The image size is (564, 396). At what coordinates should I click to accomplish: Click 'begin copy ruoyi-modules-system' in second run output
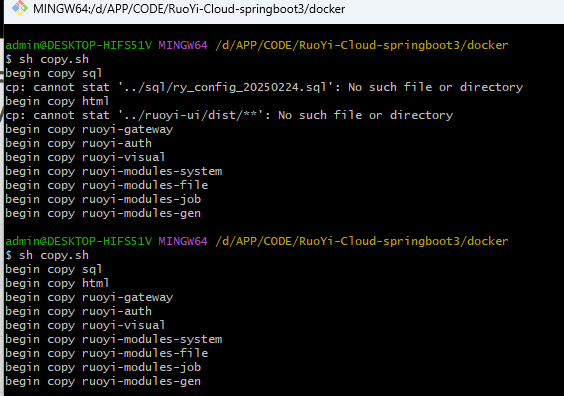click(x=114, y=340)
